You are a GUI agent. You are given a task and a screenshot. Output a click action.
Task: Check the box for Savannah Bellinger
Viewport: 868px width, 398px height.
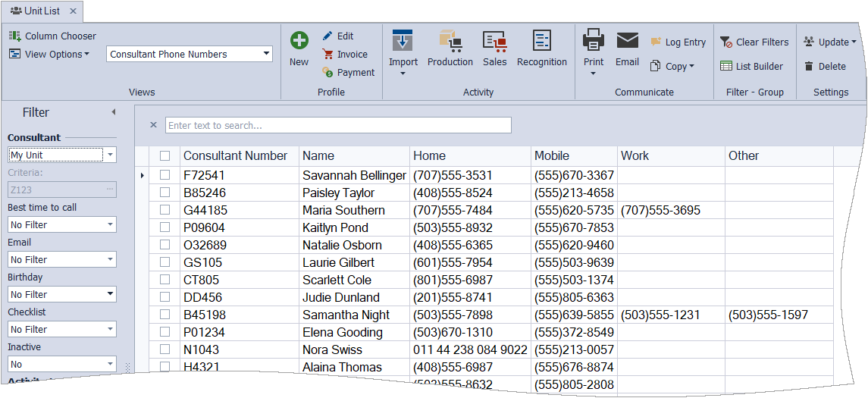tap(165, 175)
